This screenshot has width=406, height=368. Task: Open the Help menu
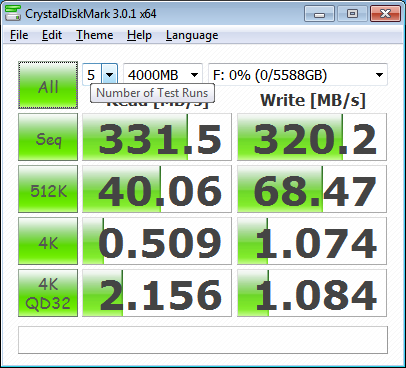(x=139, y=35)
